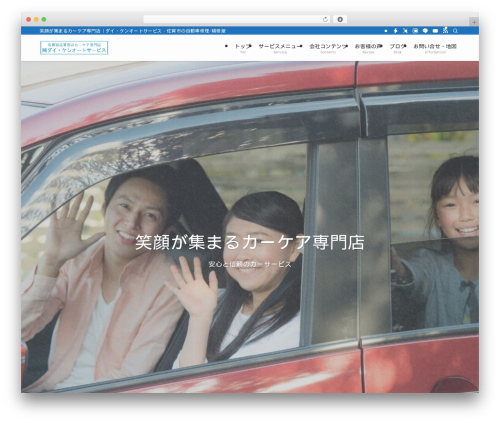
Task: Click the blue top bar site description text
Action: (x=133, y=31)
